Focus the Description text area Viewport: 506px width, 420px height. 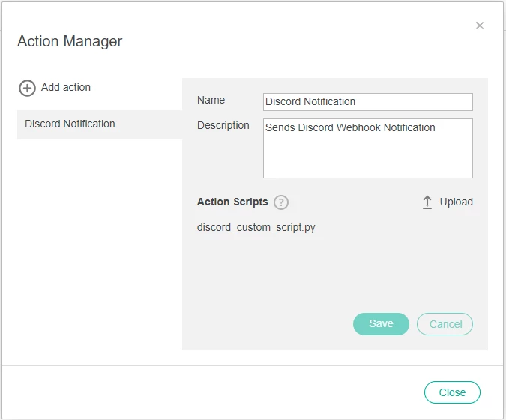click(368, 148)
